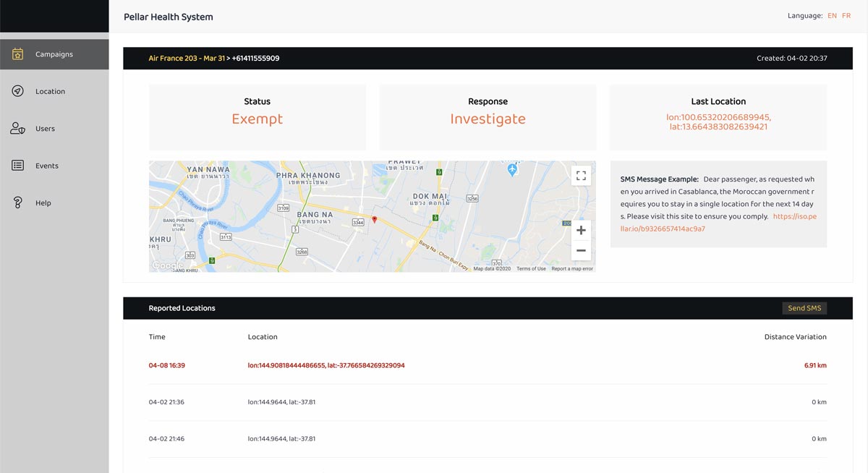This screenshot has height=473, width=868.
Task: Click the Events list icon
Action: point(18,166)
